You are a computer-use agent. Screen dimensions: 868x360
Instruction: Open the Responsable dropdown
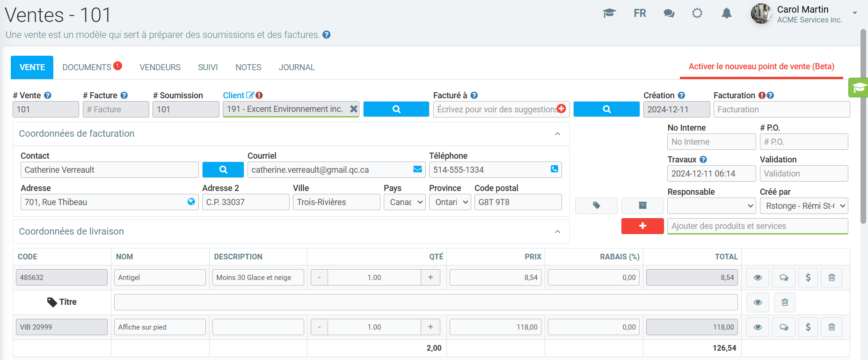711,206
